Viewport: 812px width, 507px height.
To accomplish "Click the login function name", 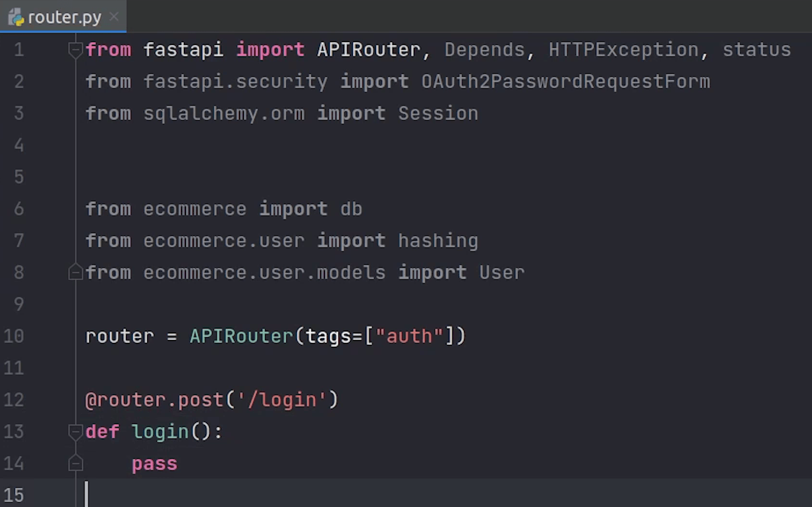I will 160,432.
